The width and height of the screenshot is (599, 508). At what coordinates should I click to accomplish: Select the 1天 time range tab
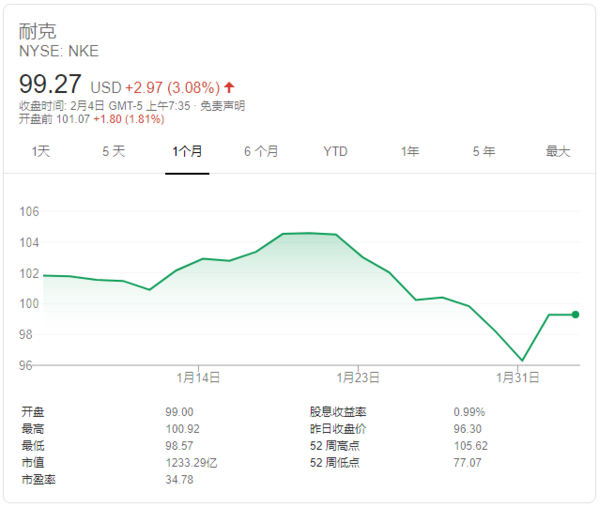(x=41, y=151)
